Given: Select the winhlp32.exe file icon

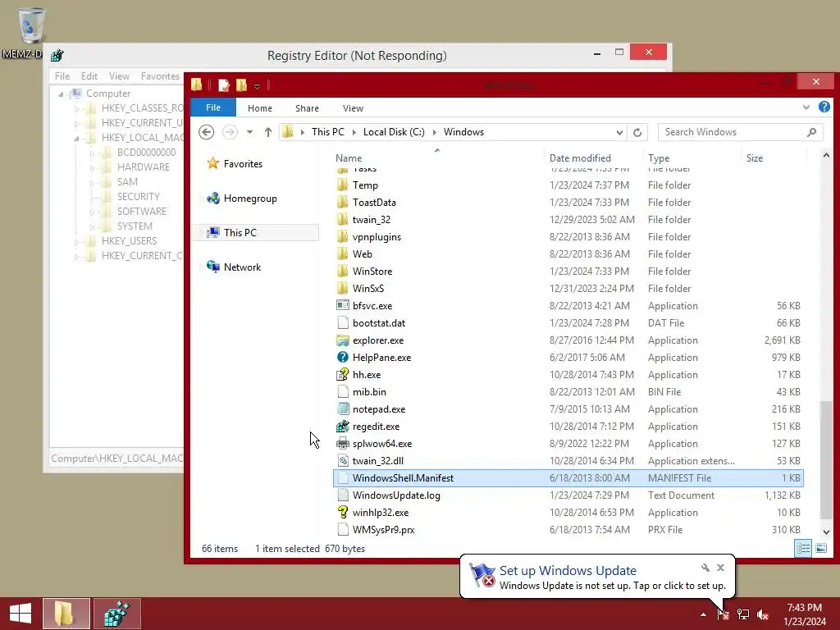Looking at the screenshot, I should tap(343, 512).
